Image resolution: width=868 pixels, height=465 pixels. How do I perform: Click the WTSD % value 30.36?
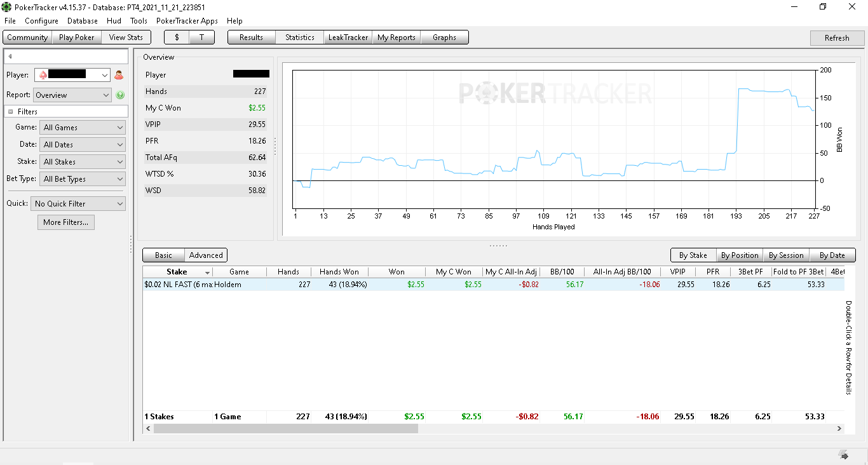(257, 174)
